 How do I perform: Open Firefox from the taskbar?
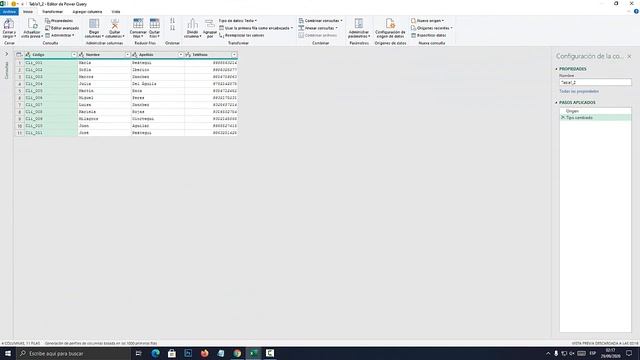(204, 353)
